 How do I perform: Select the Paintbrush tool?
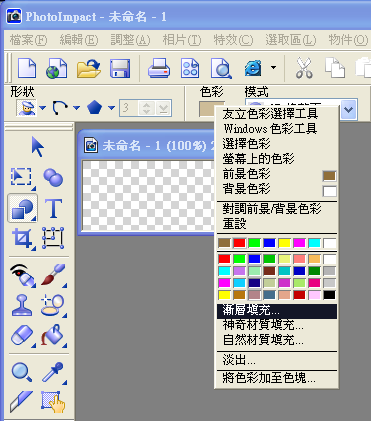[x=53, y=275]
